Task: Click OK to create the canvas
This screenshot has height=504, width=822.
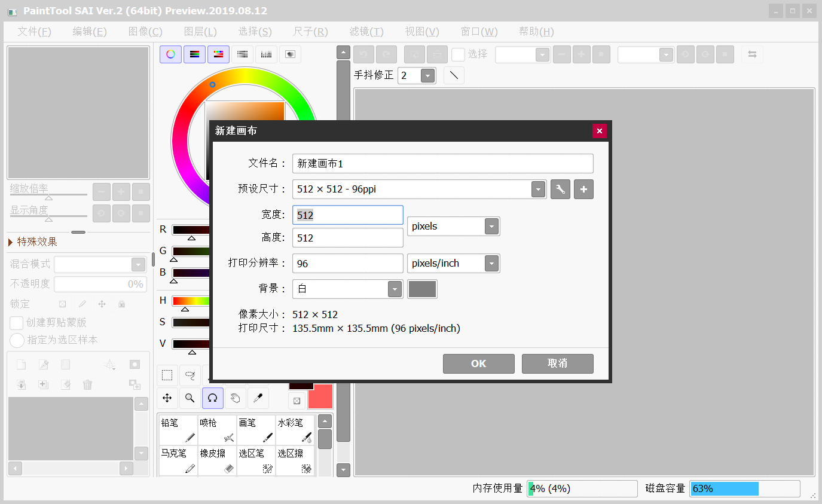Action: (479, 364)
